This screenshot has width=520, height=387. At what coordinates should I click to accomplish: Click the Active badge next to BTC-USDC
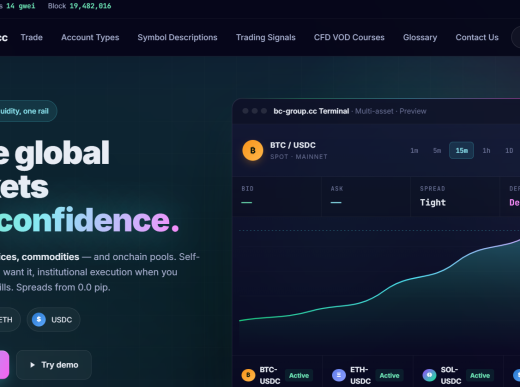click(x=299, y=376)
